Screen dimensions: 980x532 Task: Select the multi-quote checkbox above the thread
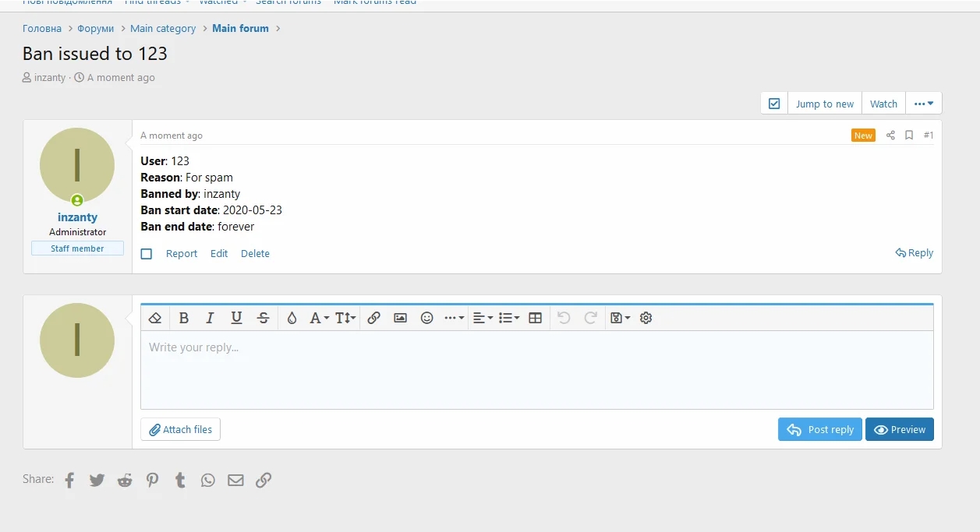[x=774, y=102]
